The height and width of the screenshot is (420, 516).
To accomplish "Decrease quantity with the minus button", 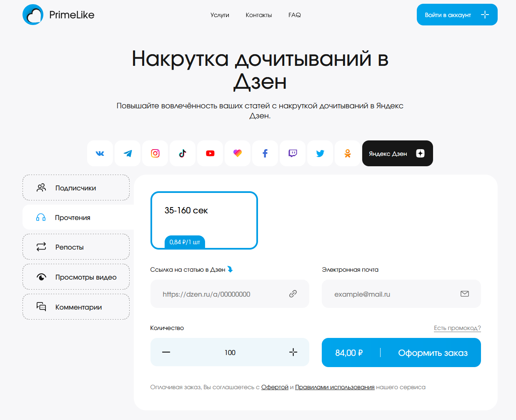I will pyautogui.click(x=166, y=352).
